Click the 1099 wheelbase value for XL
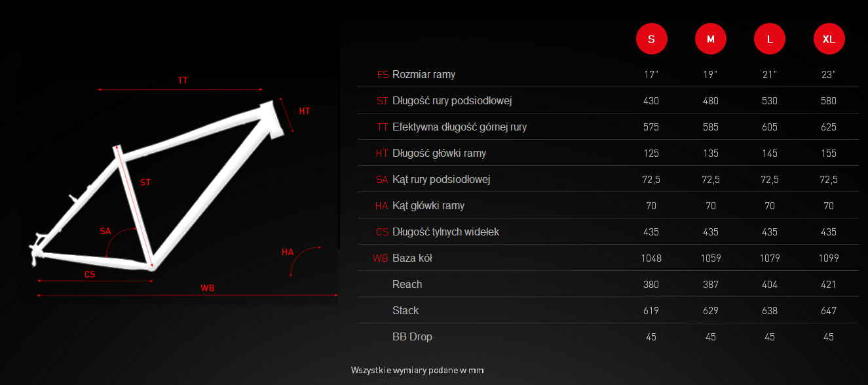868x385 pixels. [829, 258]
